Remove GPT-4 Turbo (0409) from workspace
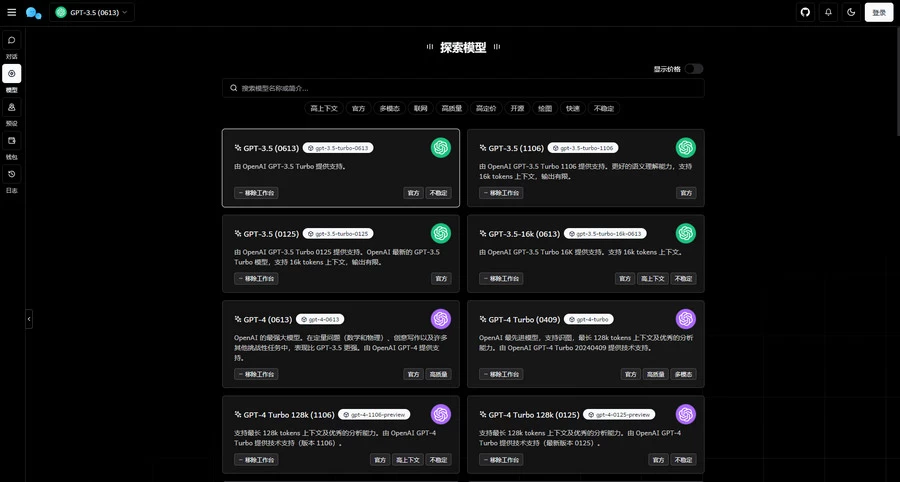 (x=501, y=374)
